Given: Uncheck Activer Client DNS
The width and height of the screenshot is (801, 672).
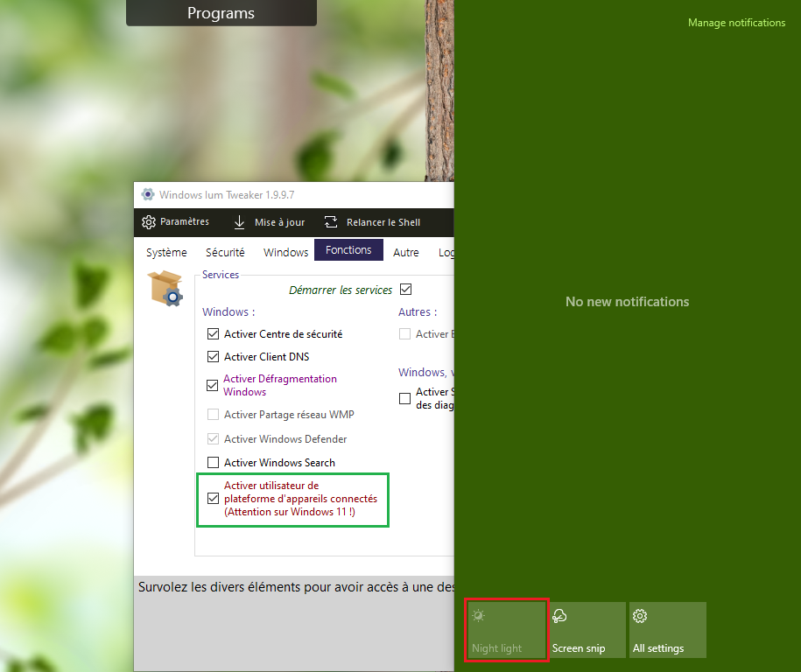Looking at the screenshot, I should pyautogui.click(x=213, y=356).
